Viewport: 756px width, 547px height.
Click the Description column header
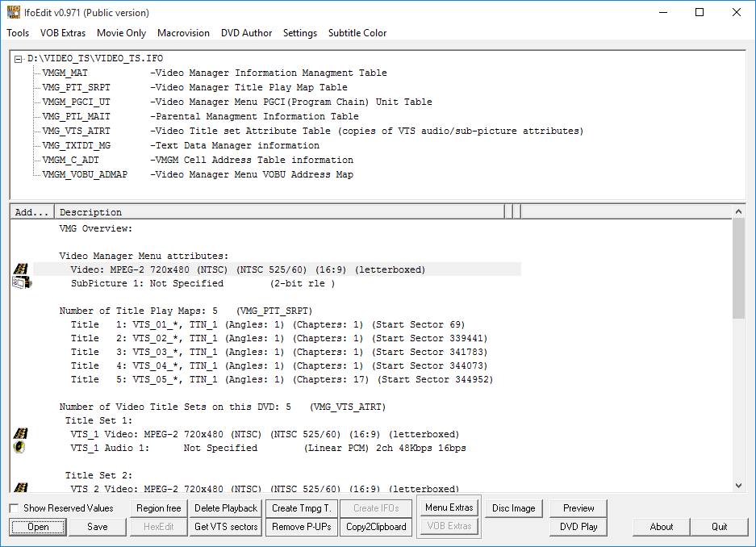(x=280, y=212)
